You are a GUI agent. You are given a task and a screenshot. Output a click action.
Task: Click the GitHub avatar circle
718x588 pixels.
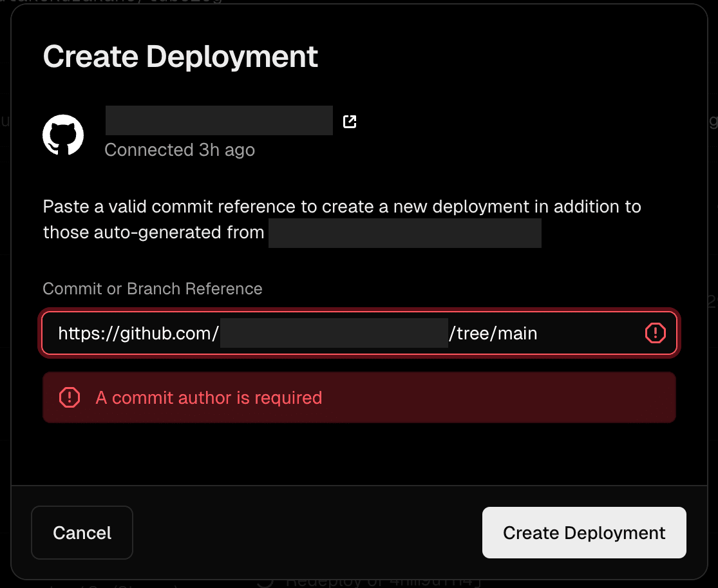[63, 135]
